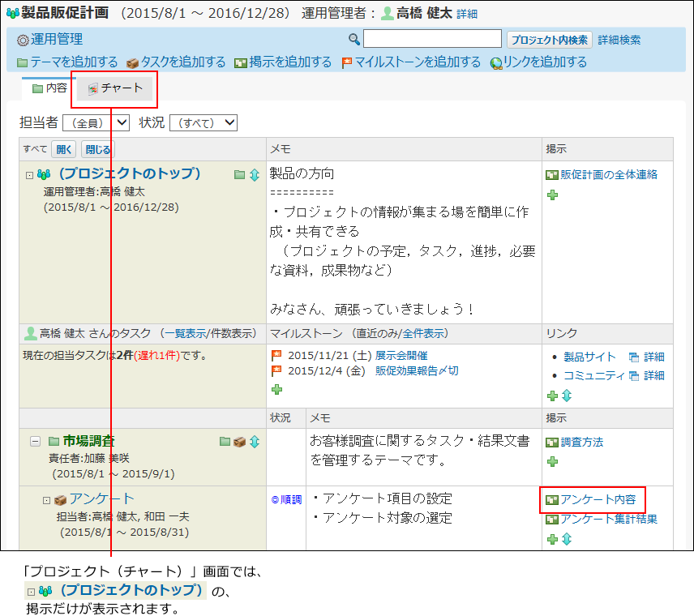The width and height of the screenshot is (694, 616).
Task: Click the green plus under 販促計画の全体連絡
Action: click(x=552, y=195)
